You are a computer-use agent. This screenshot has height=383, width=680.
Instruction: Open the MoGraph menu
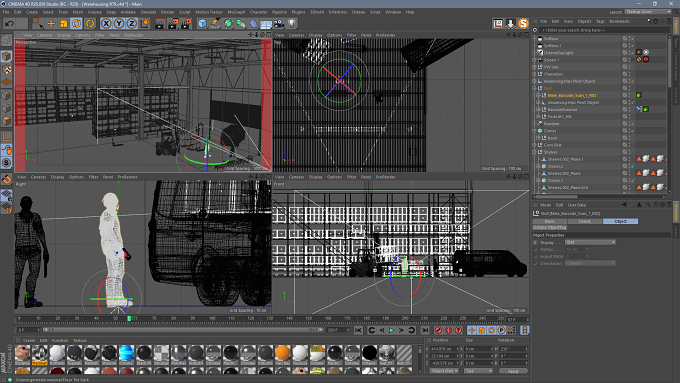(236, 12)
